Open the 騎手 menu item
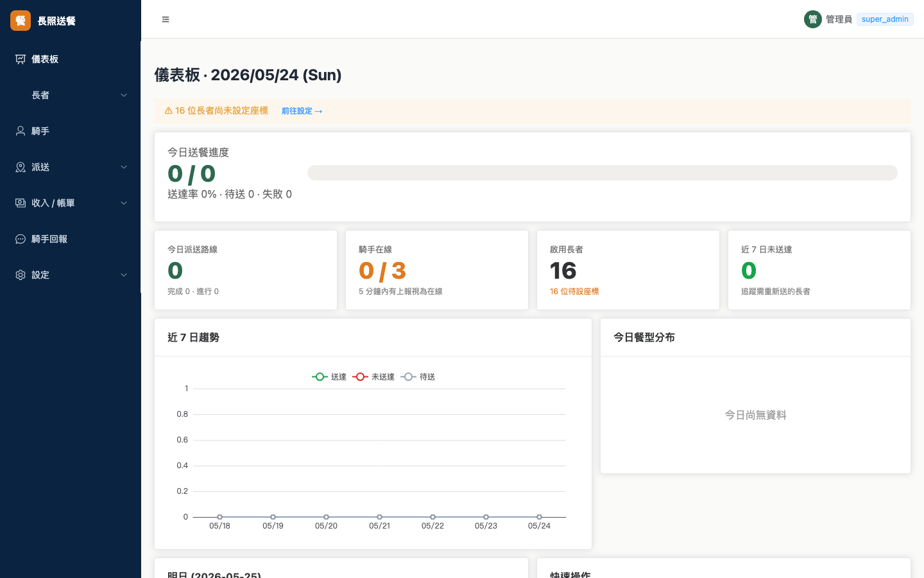Image resolution: width=924 pixels, height=578 pixels. coord(71,131)
